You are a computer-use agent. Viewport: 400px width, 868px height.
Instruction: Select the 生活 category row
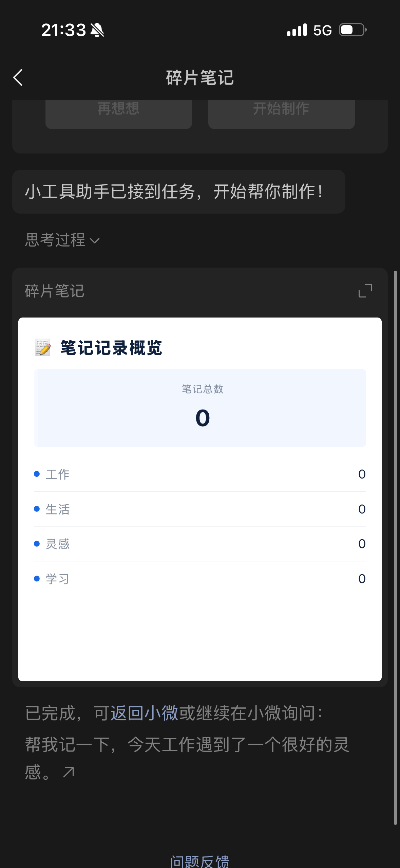[x=200, y=509]
